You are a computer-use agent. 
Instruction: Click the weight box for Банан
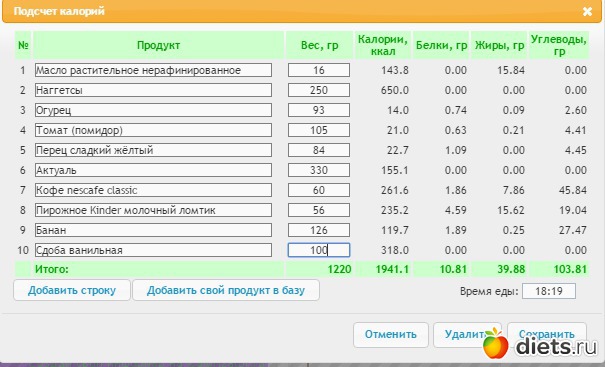click(319, 230)
